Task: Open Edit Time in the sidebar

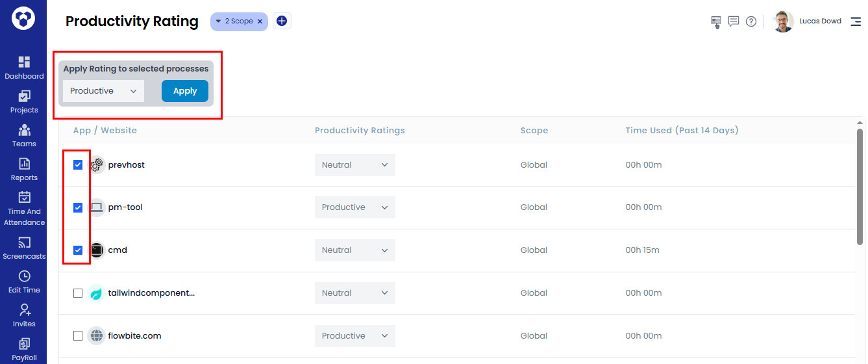Action: point(24,277)
